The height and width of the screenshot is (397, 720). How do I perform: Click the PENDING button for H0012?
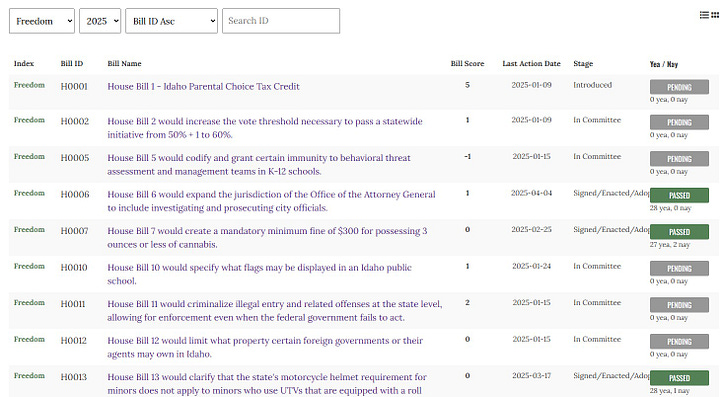point(679,342)
